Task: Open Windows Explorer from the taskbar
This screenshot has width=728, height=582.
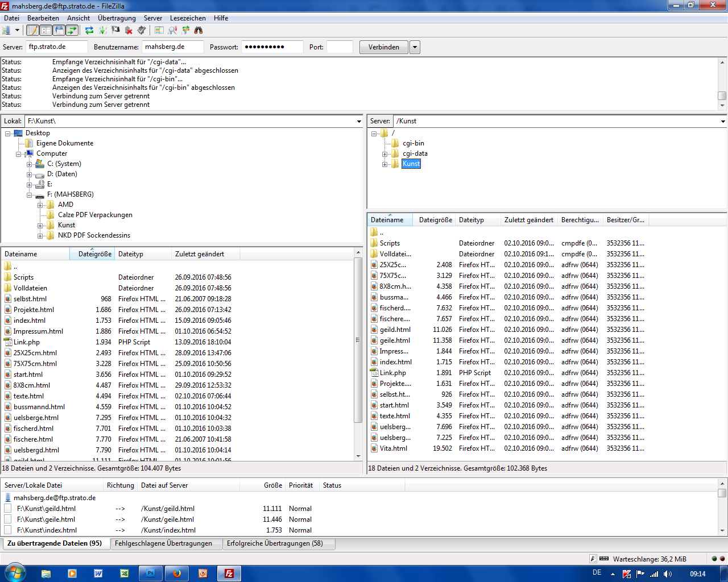Action: click(x=46, y=573)
